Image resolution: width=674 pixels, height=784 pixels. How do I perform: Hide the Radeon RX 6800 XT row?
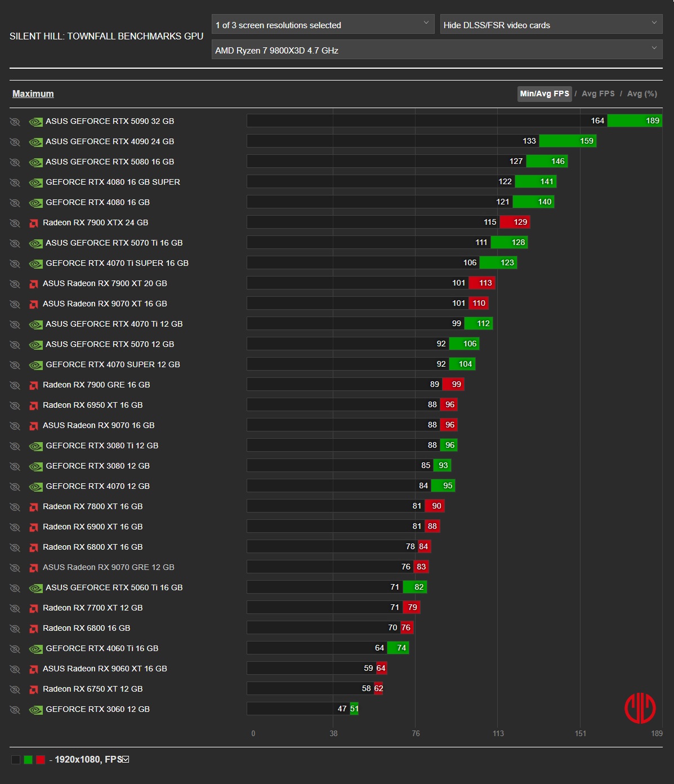tap(15, 547)
